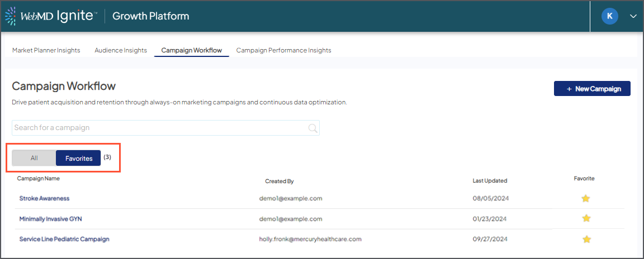Image resolution: width=644 pixels, height=259 pixels.
Task: Select the Favorites filter toggle
Action: coord(78,158)
